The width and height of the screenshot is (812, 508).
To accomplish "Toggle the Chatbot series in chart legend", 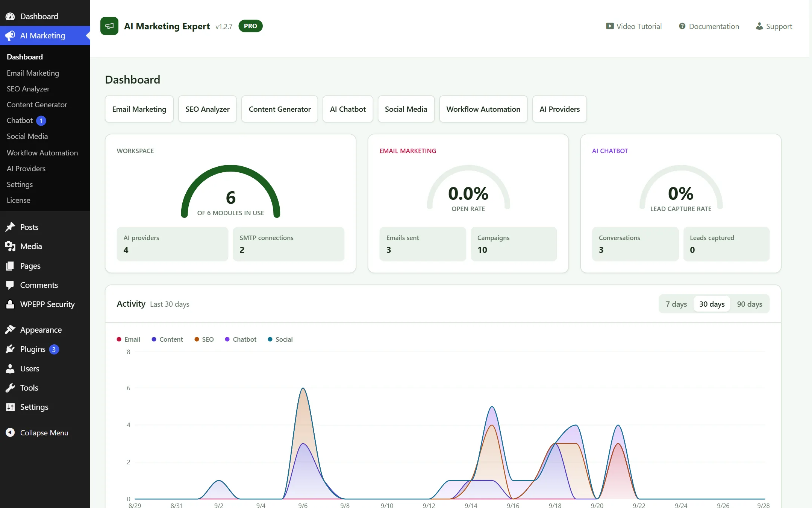I will 241,339.
